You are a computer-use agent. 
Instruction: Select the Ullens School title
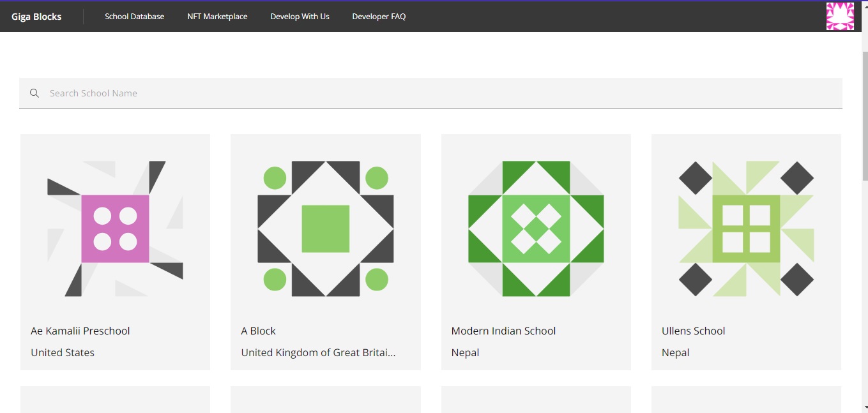694,331
